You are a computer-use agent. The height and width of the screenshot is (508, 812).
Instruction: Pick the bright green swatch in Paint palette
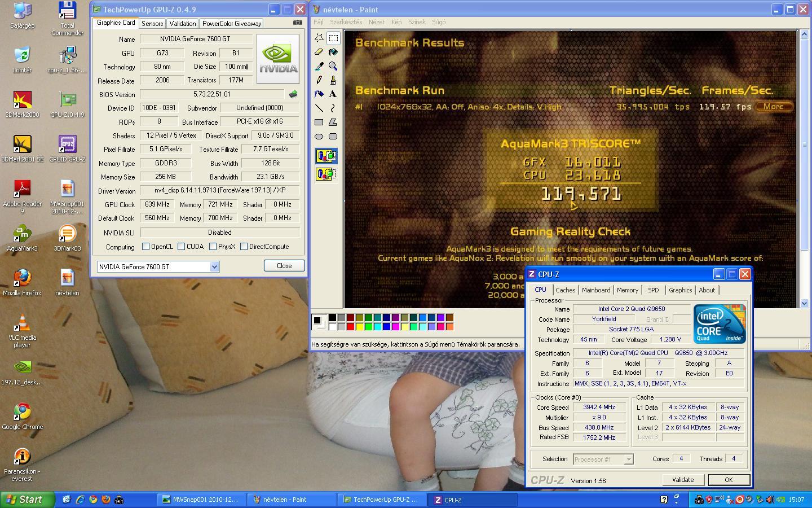[368, 327]
